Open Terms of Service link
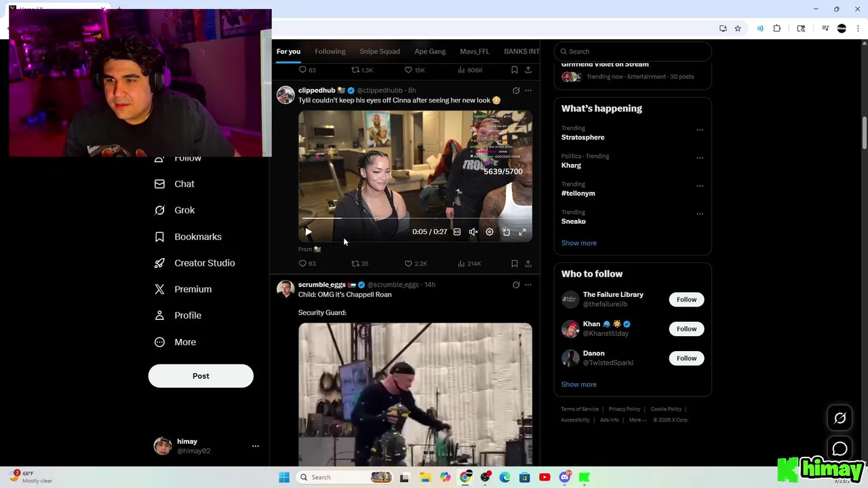This screenshot has height=488, width=868. click(x=580, y=409)
